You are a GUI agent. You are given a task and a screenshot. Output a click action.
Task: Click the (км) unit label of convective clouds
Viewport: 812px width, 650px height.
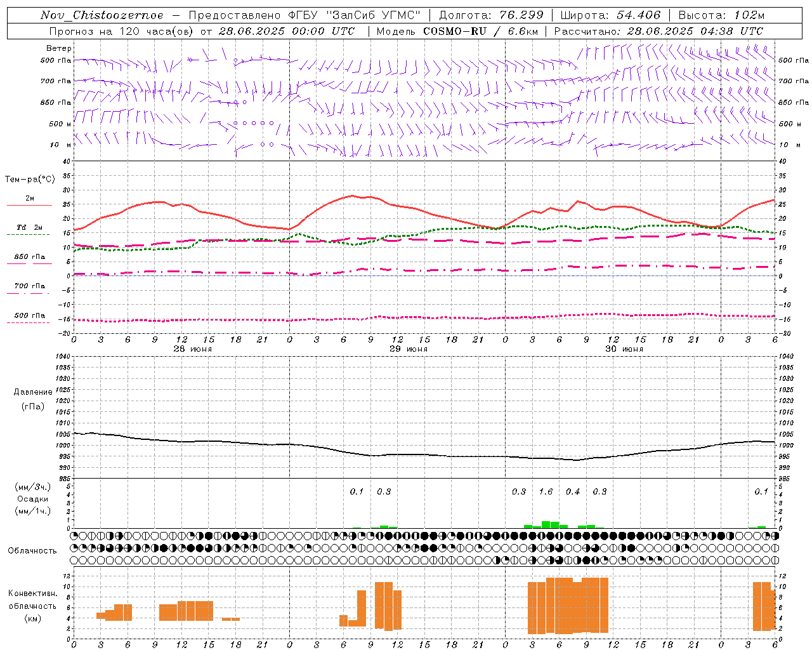[x=33, y=618]
